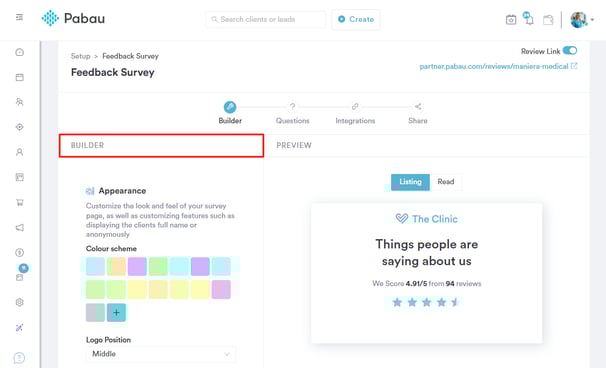The height and width of the screenshot is (368, 606).
Task: Click the notifications bell icon
Action: [529, 19]
